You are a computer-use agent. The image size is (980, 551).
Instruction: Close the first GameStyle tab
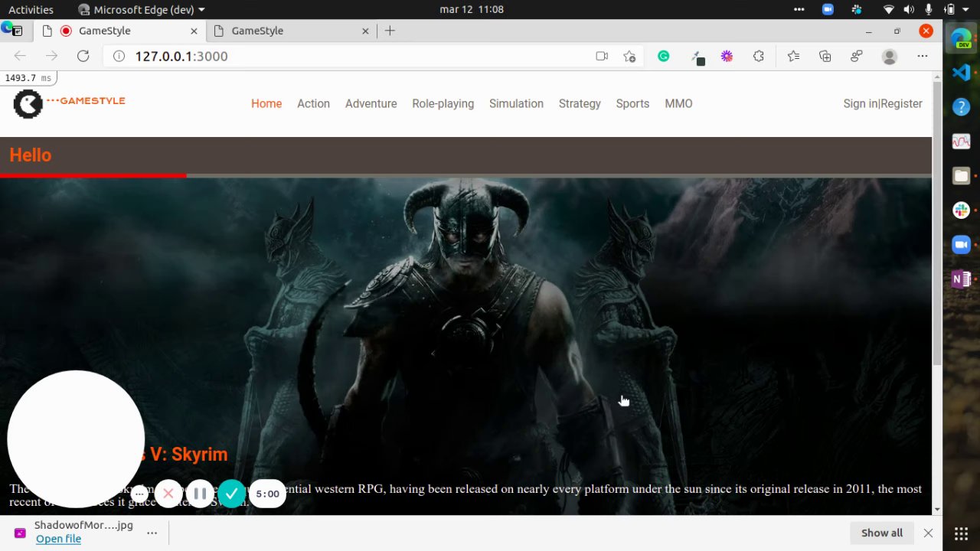194,31
